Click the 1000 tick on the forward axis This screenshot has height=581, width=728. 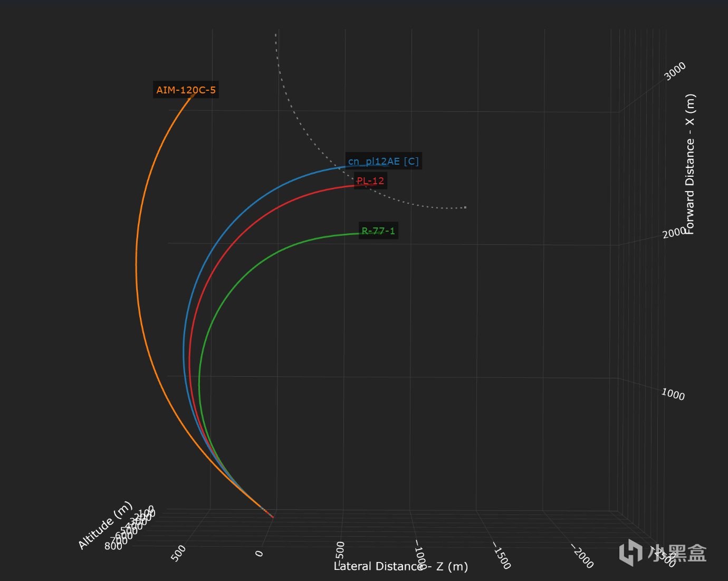(673, 394)
